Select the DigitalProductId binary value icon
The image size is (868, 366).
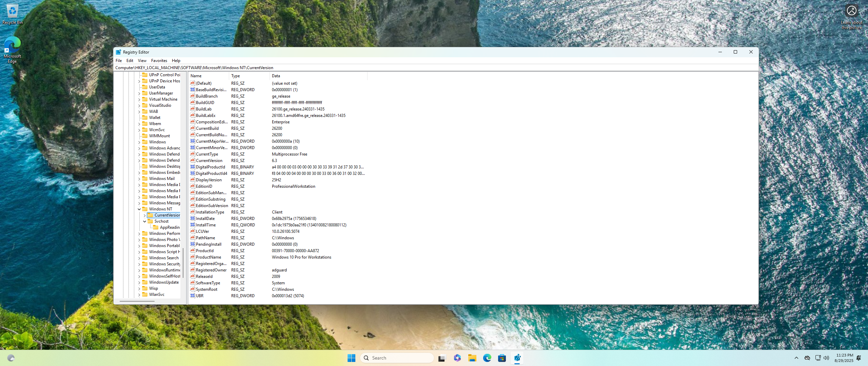[x=193, y=167]
